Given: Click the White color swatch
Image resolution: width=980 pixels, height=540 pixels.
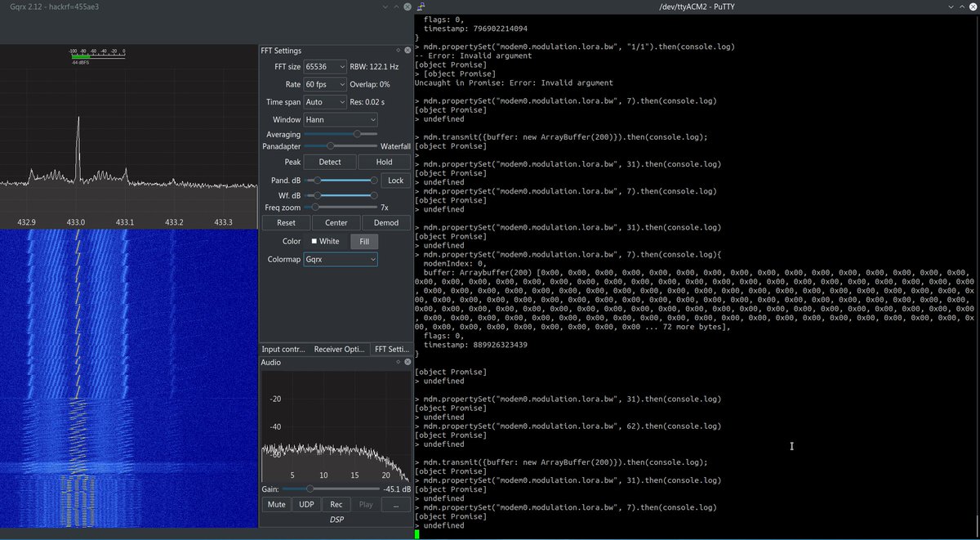Looking at the screenshot, I should click(324, 241).
